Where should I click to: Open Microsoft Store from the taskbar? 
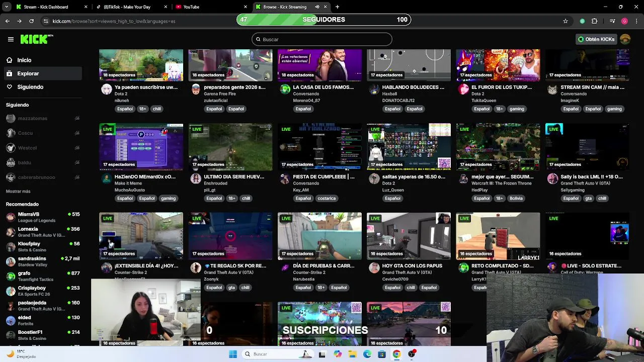pyautogui.click(x=382, y=354)
